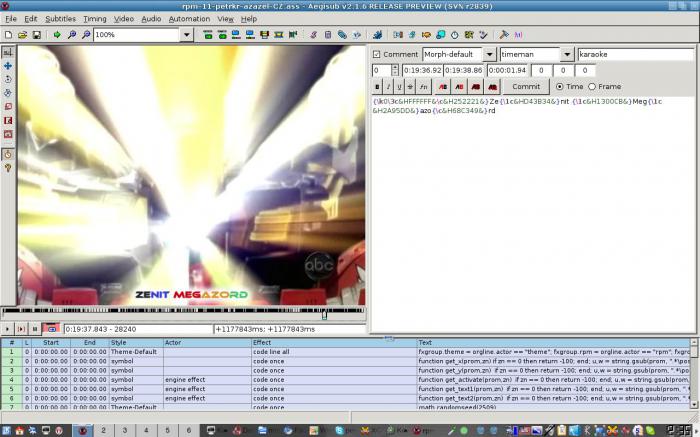The width and height of the screenshot is (700, 437).
Task: Click start time field 0:19:36.92
Action: (x=422, y=70)
